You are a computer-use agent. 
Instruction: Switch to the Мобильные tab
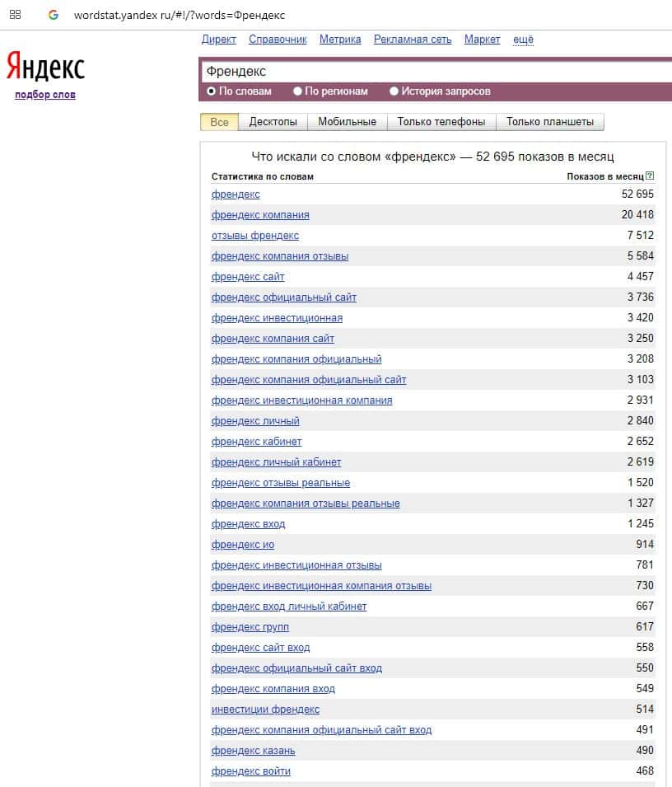[347, 122]
